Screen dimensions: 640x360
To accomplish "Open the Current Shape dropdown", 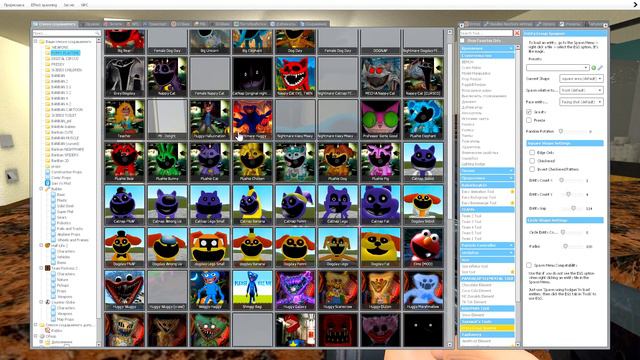I will coord(581,78).
